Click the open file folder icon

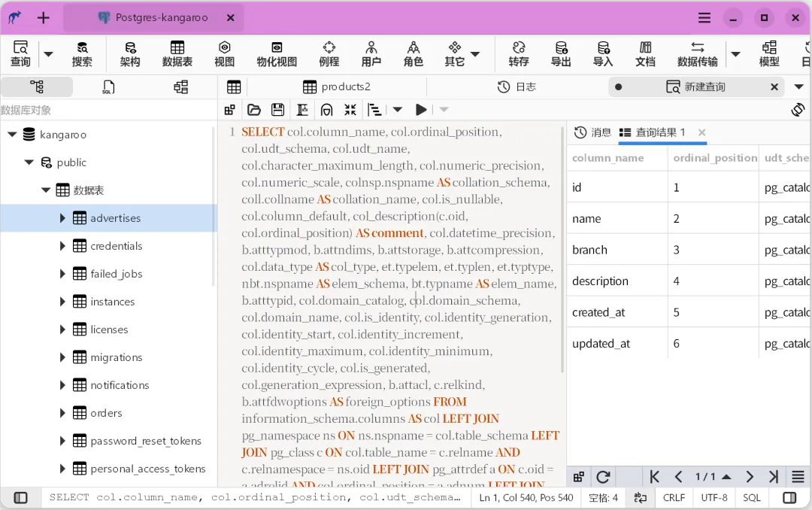pos(254,110)
